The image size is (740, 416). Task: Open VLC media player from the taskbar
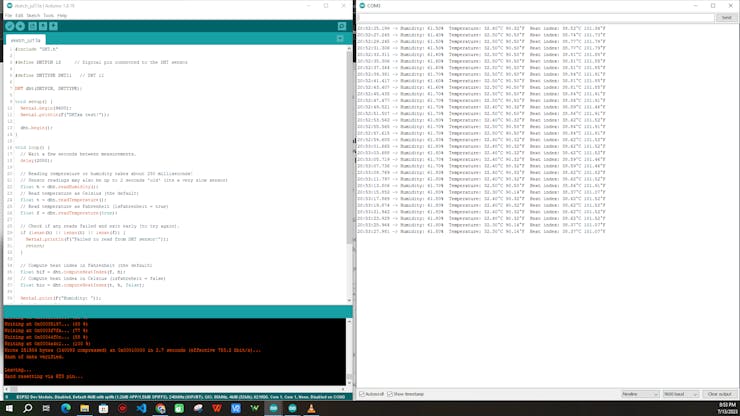click(311, 408)
